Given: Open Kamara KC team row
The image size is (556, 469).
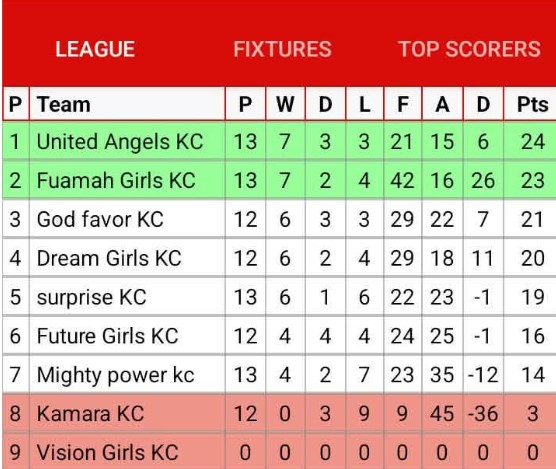Looking at the screenshot, I should [x=279, y=413].
